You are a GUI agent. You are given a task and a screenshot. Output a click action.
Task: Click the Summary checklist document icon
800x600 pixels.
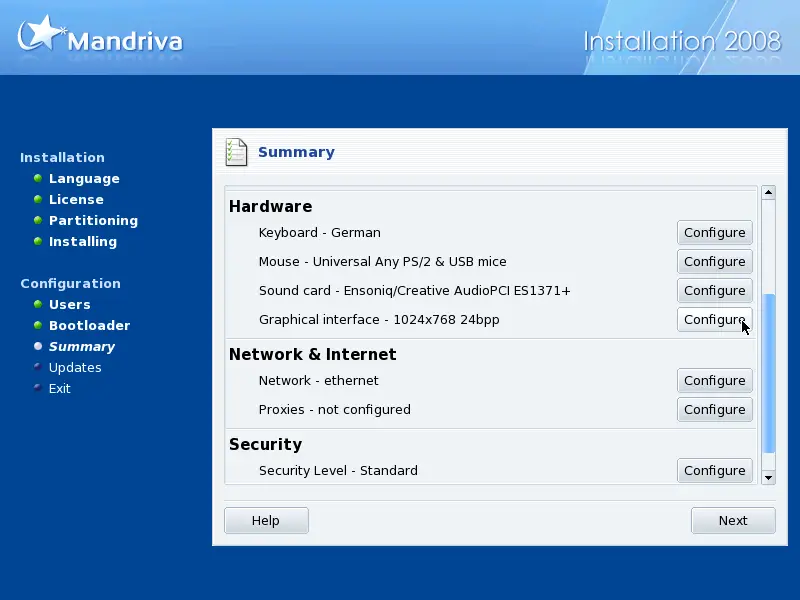click(236, 152)
